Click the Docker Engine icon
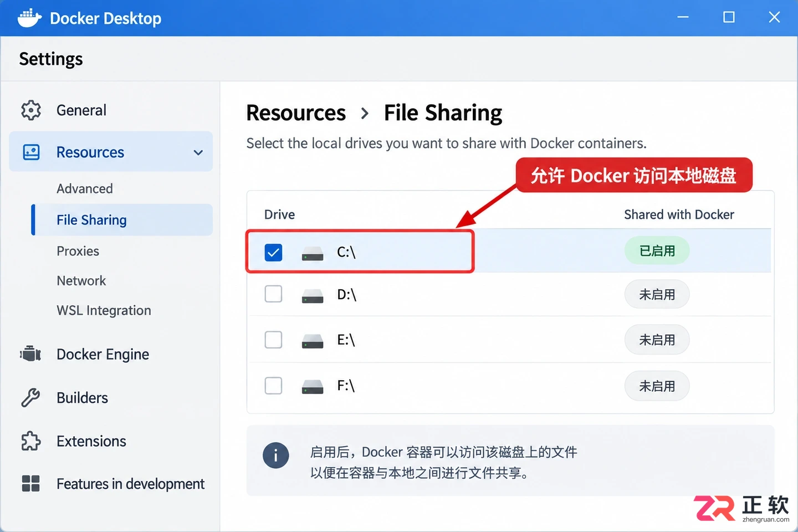 click(x=31, y=354)
